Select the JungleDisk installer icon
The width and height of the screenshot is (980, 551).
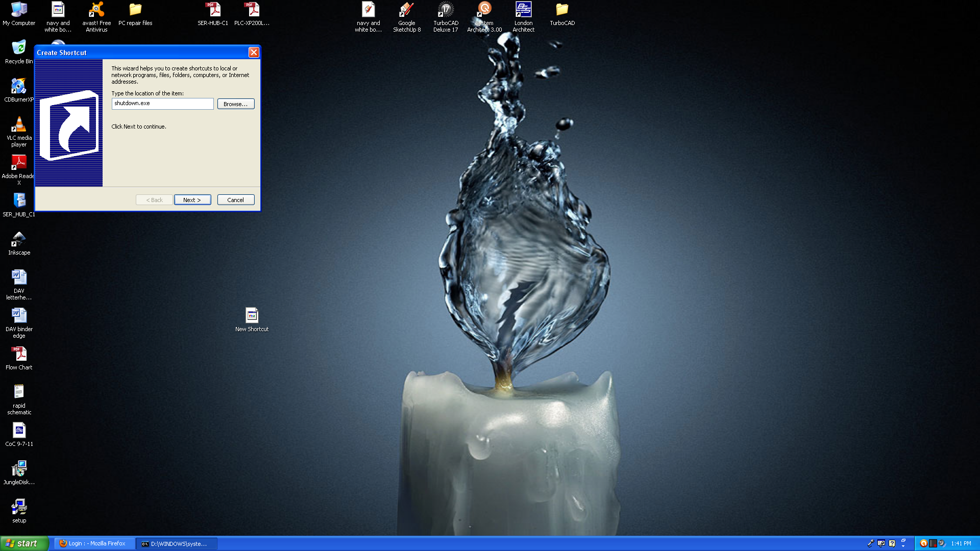click(19, 473)
